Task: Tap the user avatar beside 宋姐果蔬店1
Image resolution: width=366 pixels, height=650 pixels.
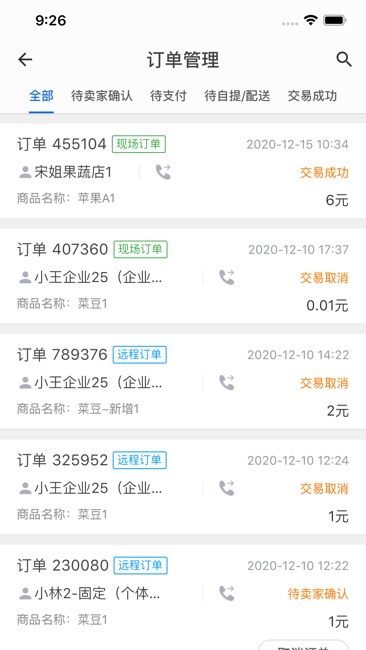Action: pyautogui.click(x=25, y=172)
